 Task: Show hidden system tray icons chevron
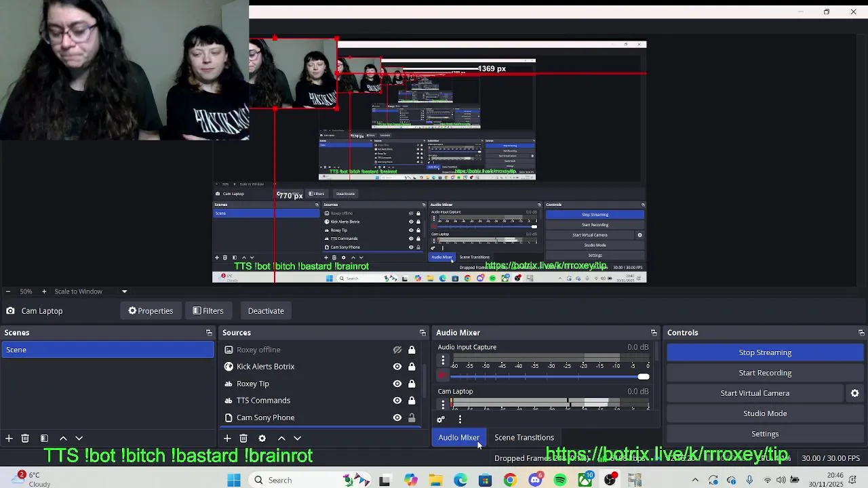coord(695,480)
